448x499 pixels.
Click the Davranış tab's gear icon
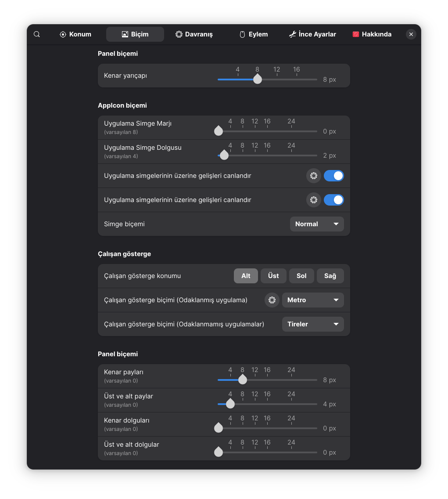179,34
